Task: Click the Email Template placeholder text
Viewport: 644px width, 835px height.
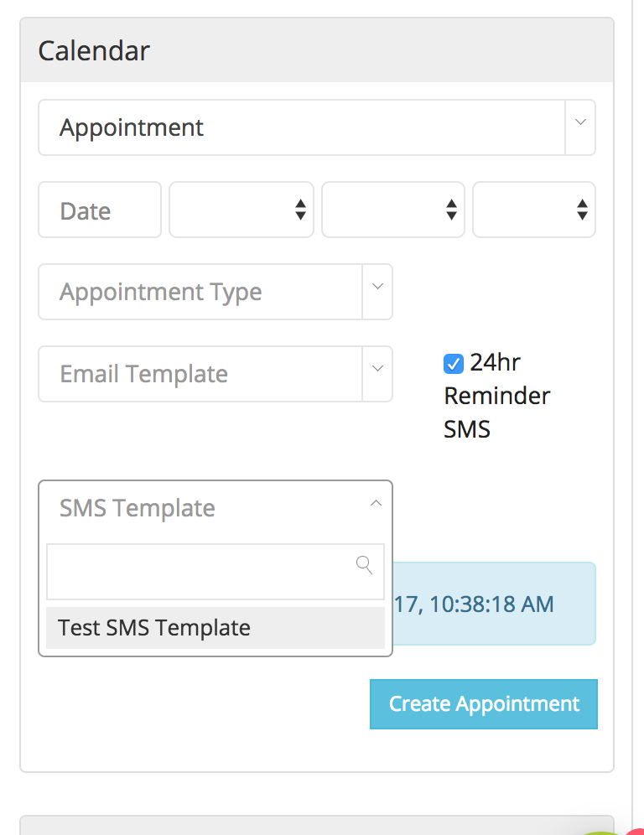Action: [x=143, y=374]
